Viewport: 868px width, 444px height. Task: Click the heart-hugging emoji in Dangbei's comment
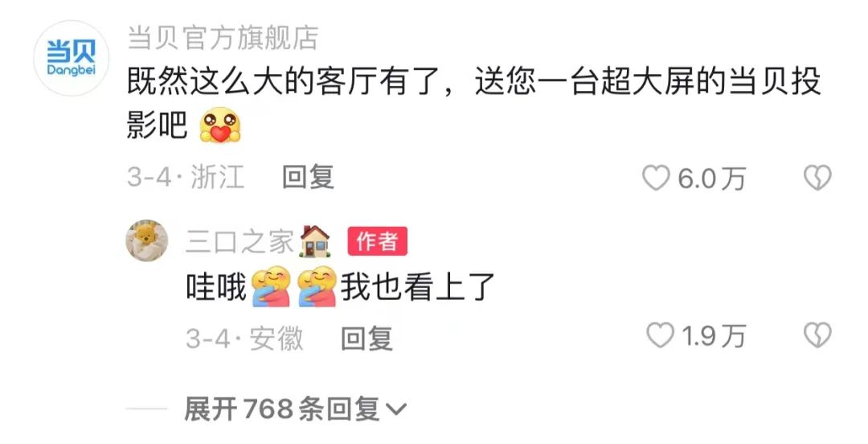[x=219, y=125]
